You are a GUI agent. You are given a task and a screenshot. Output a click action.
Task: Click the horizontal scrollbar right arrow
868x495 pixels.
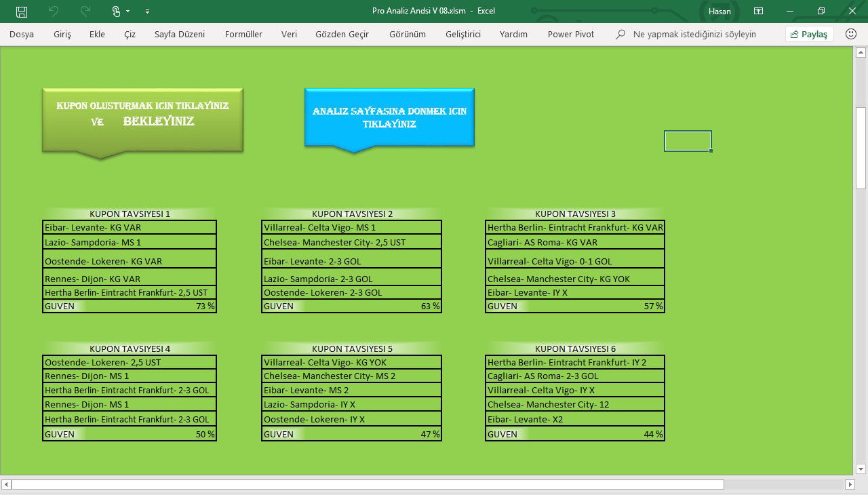click(x=850, y=484)
